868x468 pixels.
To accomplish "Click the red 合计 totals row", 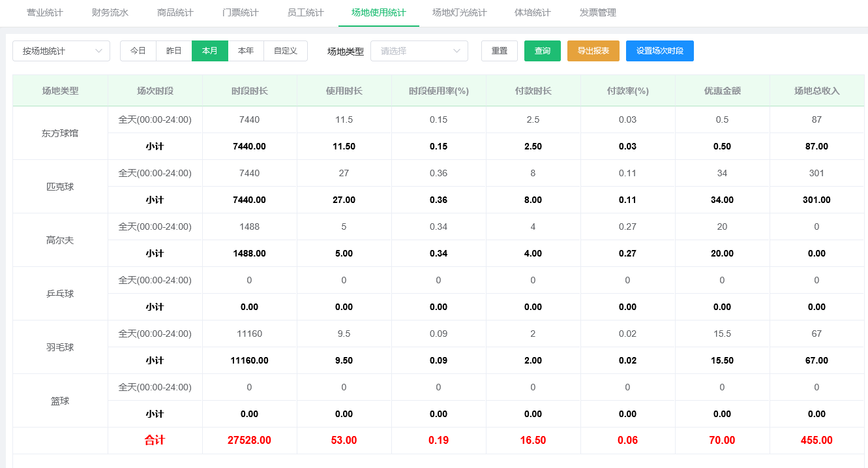I will (x=155, y=440).
